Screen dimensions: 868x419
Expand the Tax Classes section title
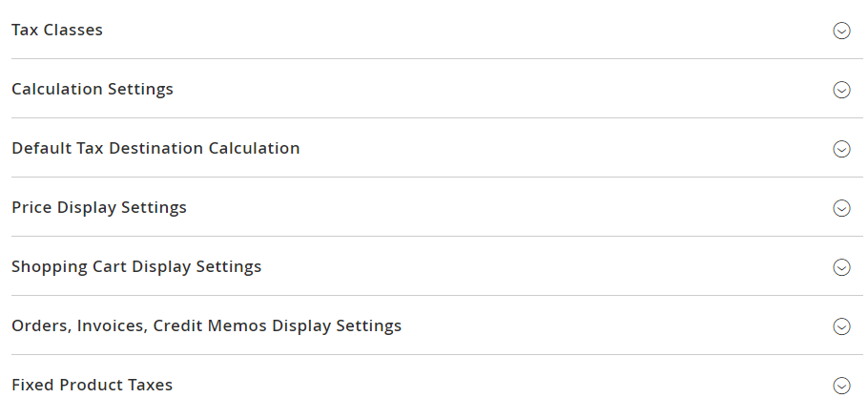tap(57, 30)
